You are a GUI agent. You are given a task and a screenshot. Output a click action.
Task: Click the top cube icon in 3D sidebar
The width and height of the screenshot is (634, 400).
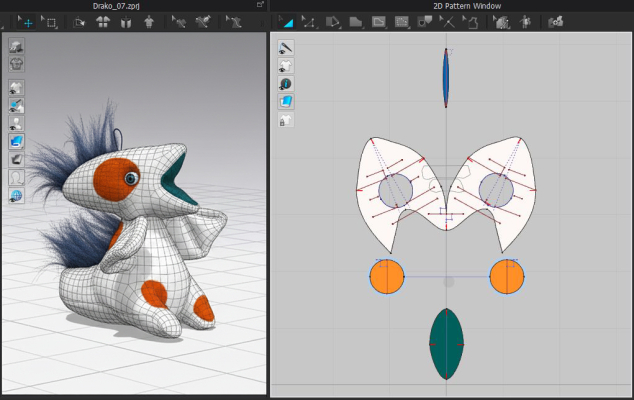17,46
